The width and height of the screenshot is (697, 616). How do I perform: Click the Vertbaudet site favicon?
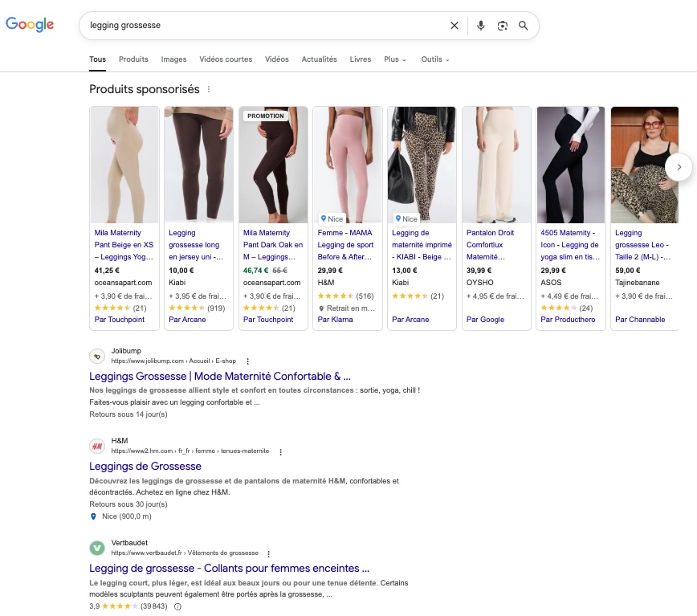(97, 548)
